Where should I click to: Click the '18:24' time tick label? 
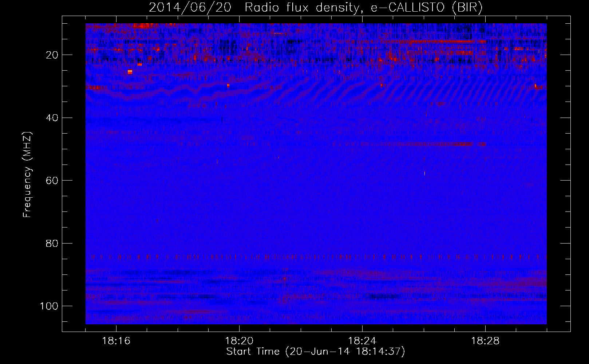[x=362, y=341]
